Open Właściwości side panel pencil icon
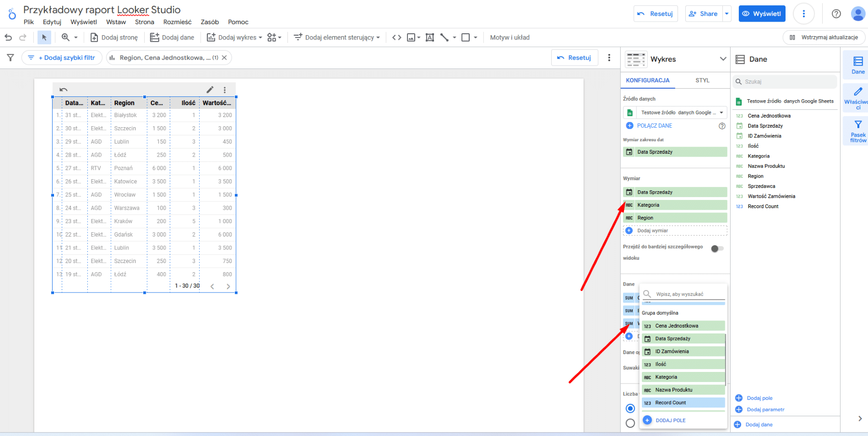This screenshot has height=436, width=868. coord(858,98)
